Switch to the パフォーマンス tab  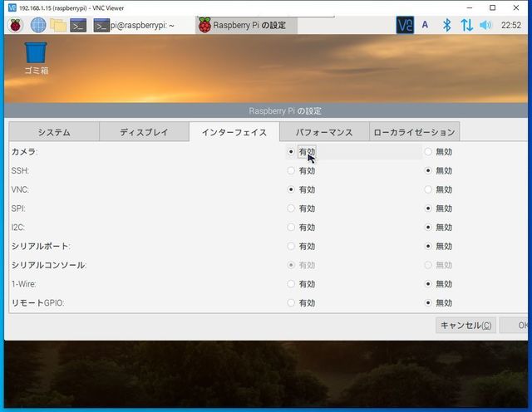click(x=324, y=131)
